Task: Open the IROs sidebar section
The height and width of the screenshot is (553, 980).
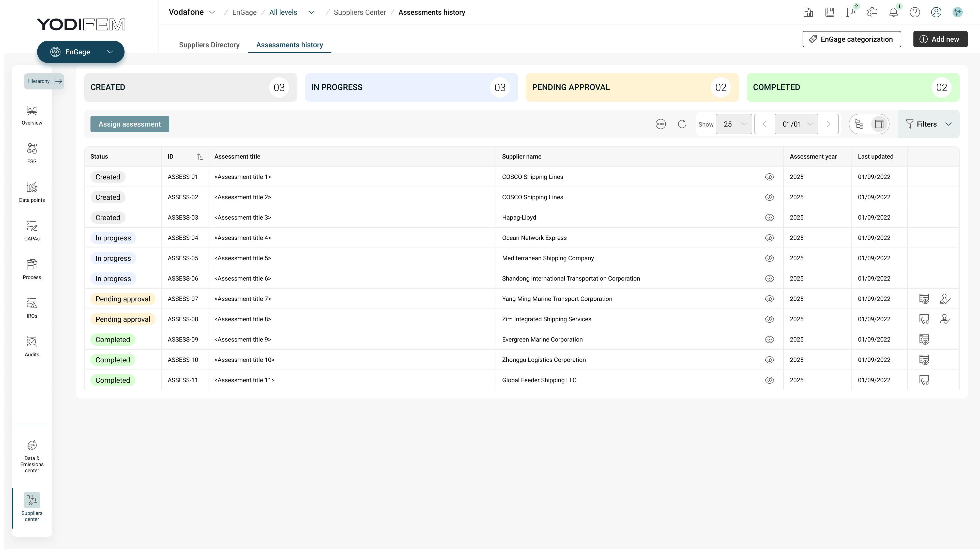Action: pos(32,308)
